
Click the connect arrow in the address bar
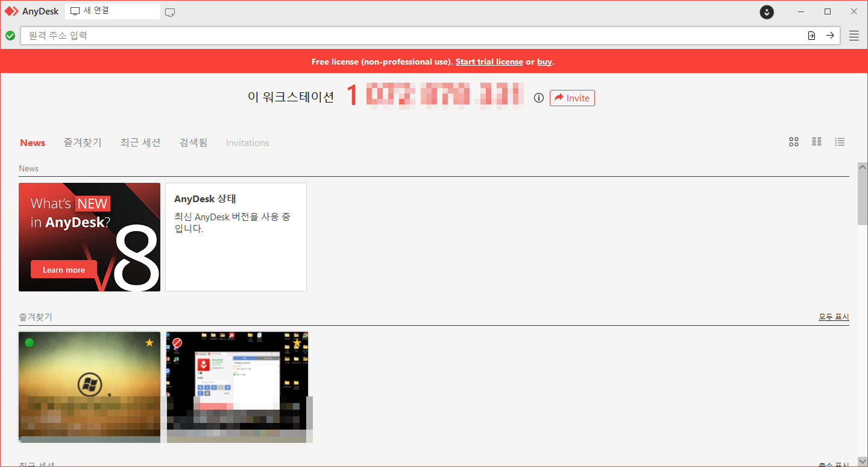point(830,36)
